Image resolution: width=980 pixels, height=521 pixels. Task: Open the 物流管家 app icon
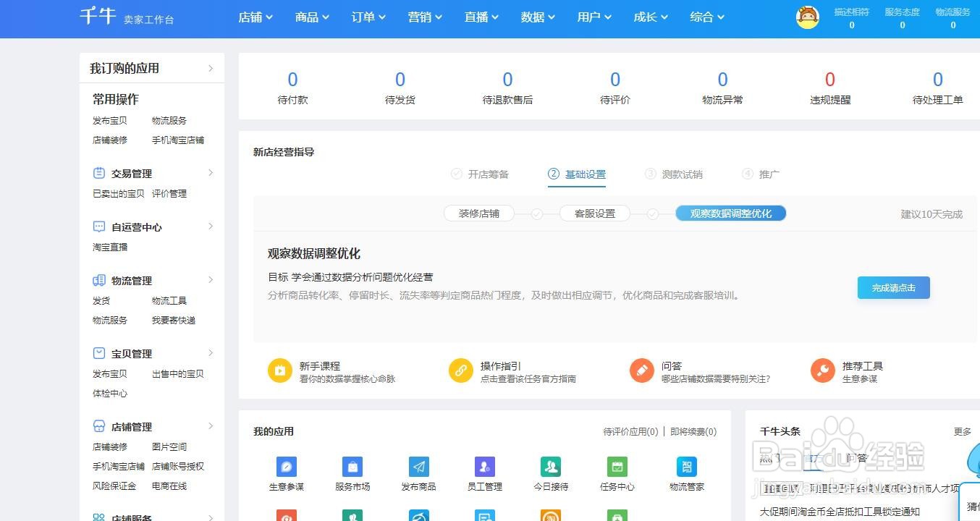pos(687,467)
